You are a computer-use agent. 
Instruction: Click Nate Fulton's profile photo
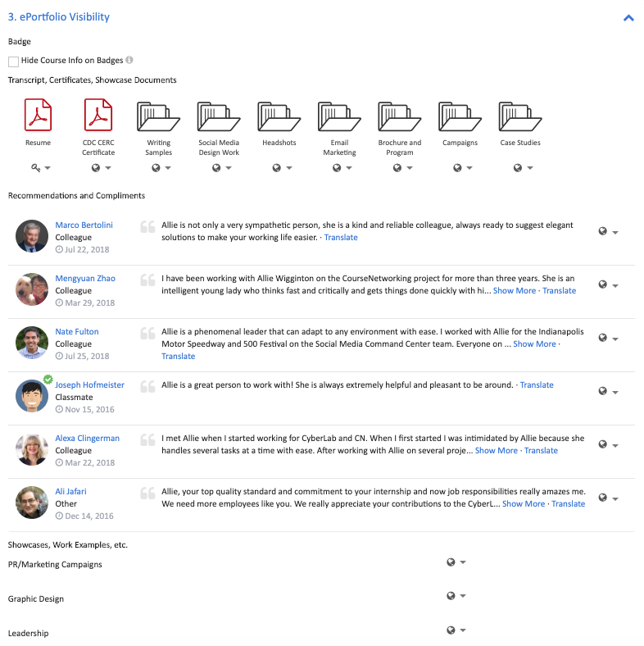(x=32, y=342)
